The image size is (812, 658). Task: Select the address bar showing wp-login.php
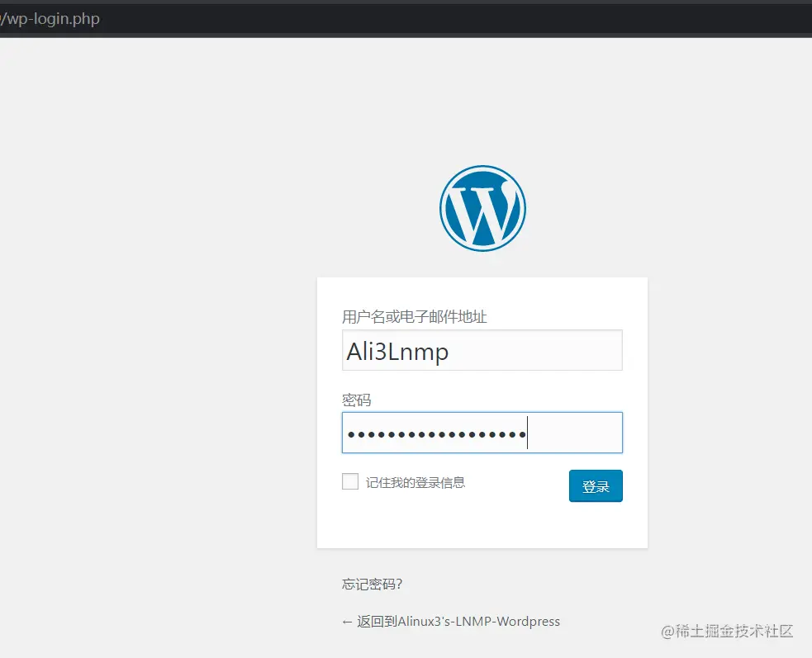coord(406,19)
